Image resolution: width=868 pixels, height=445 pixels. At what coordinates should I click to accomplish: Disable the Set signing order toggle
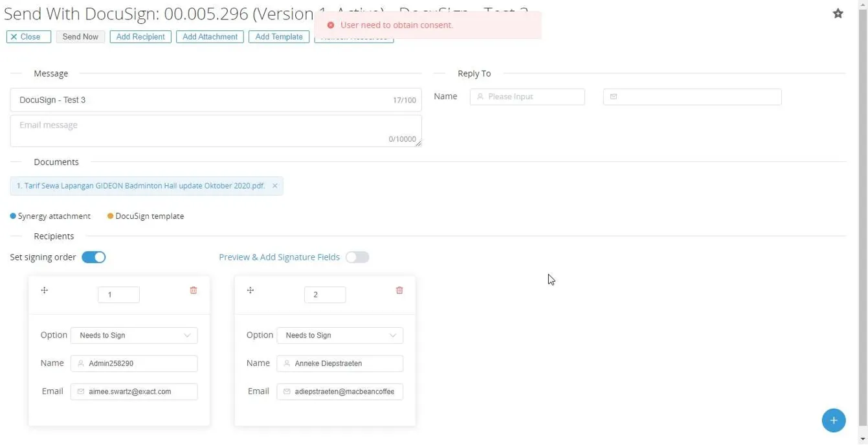click(x=94, y=257)
